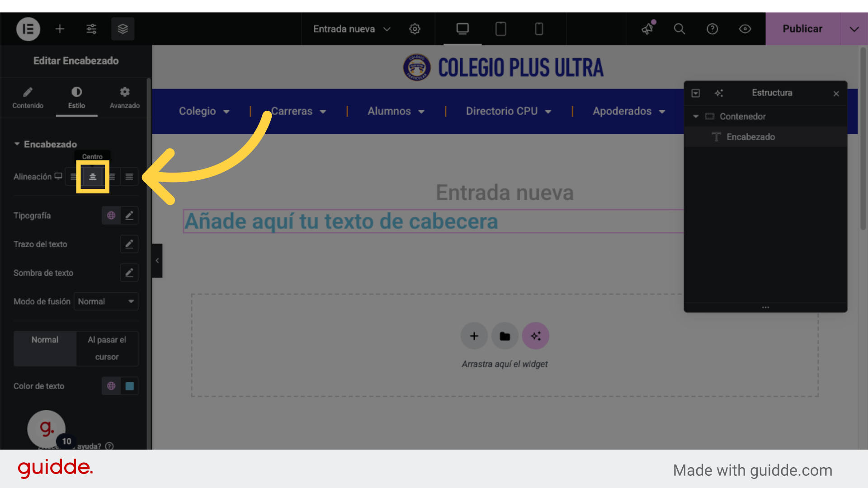
Task: Set alignment to right
Action: click(112, 177)
